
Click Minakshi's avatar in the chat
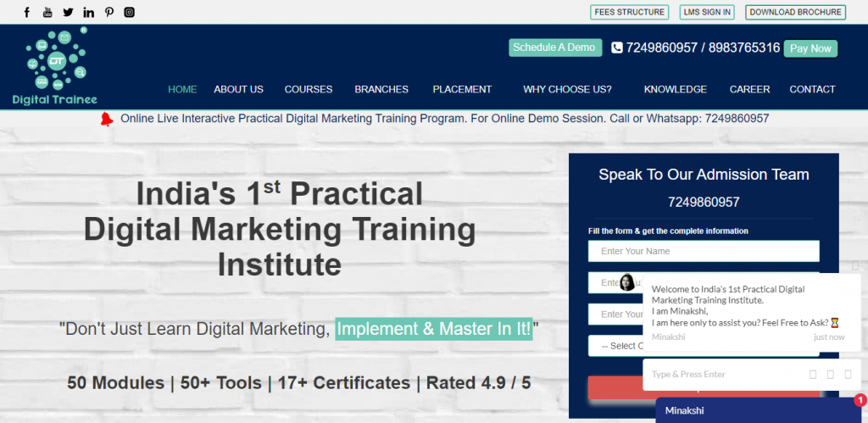tap(627, 281)
